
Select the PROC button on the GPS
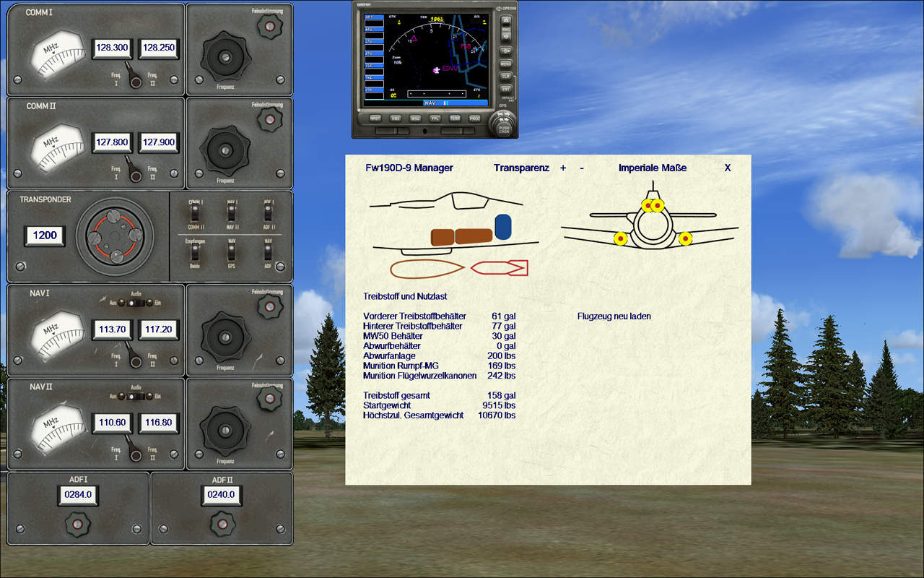click(475, 118)
